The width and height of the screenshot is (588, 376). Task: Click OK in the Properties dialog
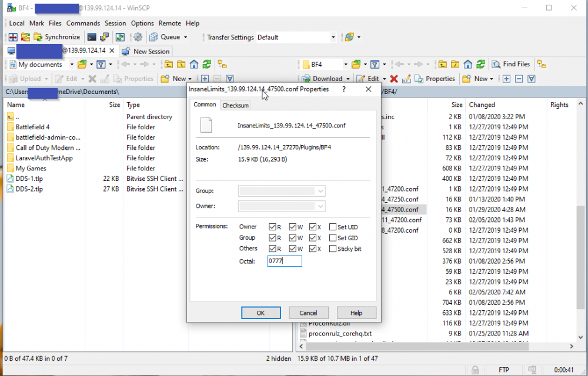[260, 313]
